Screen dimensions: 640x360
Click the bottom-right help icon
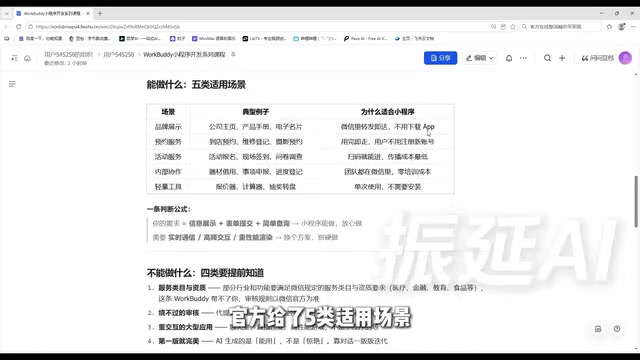pos(617,329)
